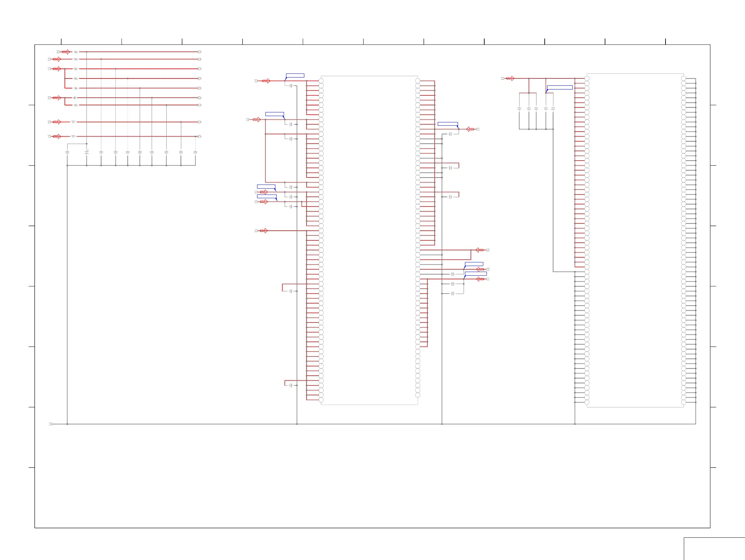
Task: Select the title block rectangle in the sheet corner
Action: [714, 549]
